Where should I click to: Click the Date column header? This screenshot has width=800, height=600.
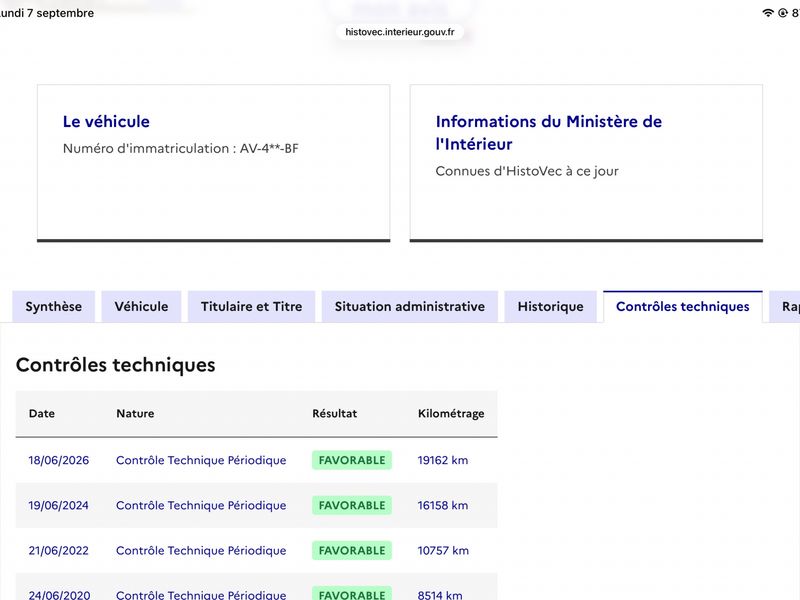point(42,413)
